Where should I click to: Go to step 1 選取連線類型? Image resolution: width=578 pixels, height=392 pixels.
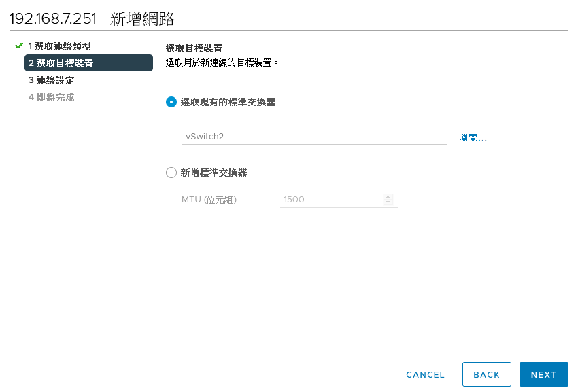point(59,46)
